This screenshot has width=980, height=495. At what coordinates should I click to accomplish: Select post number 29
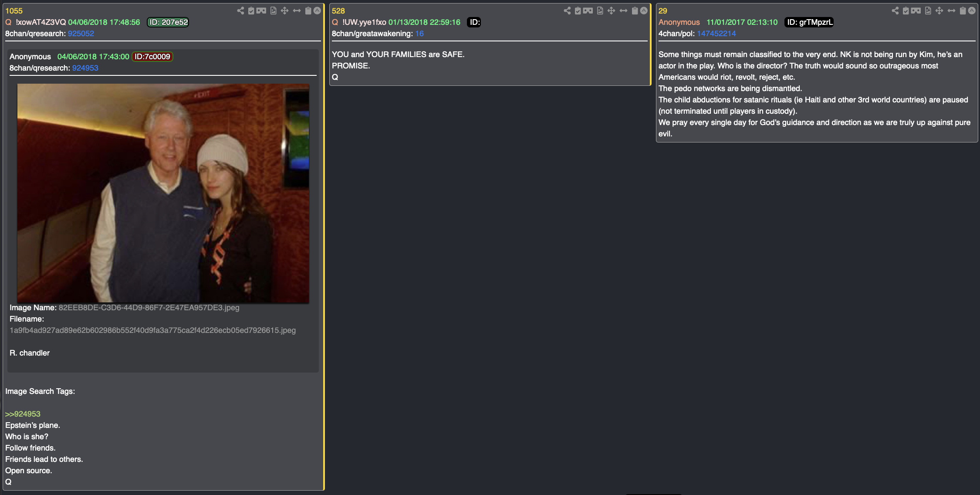coord(662,11)
